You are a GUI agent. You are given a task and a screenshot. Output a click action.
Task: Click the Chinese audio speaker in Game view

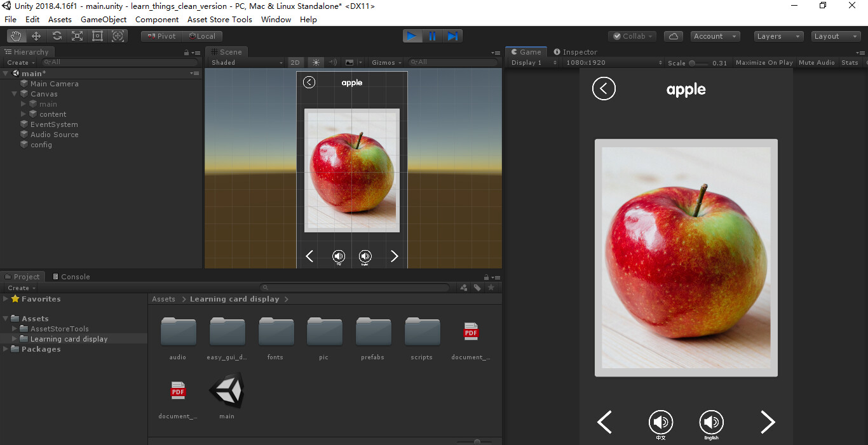click(661, 422)
